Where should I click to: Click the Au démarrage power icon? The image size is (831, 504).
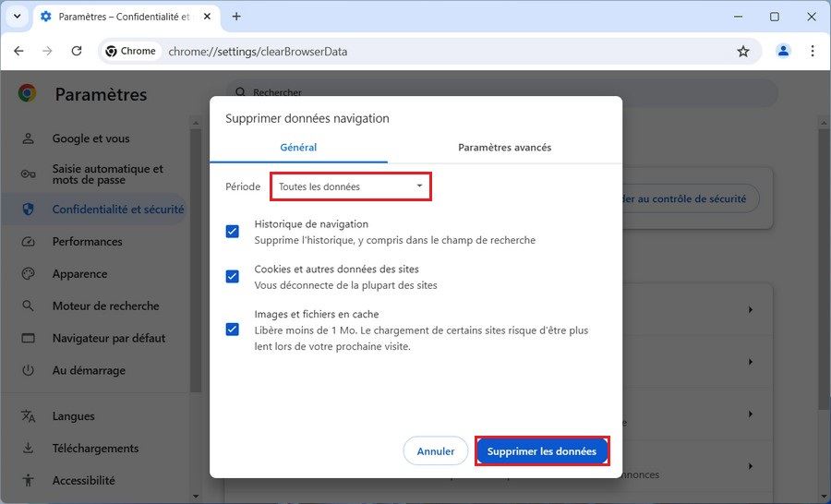point(28,370)
